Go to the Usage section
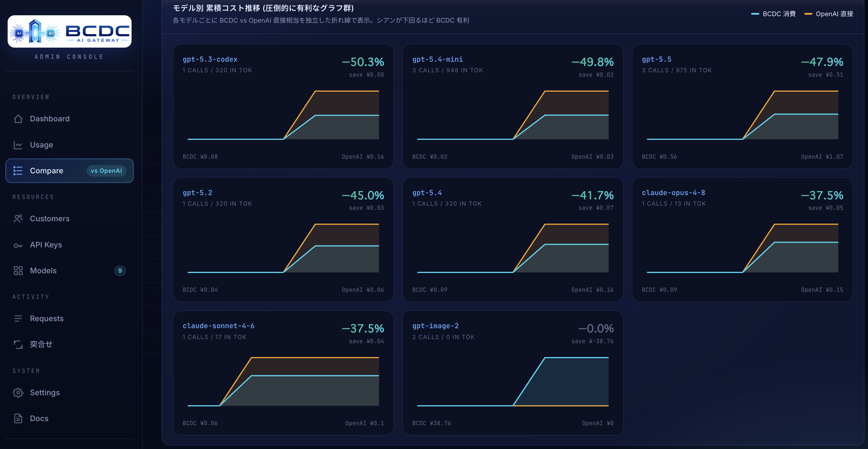Image resolution: width=868 pixels, height=449 pixels. point(69,145)
